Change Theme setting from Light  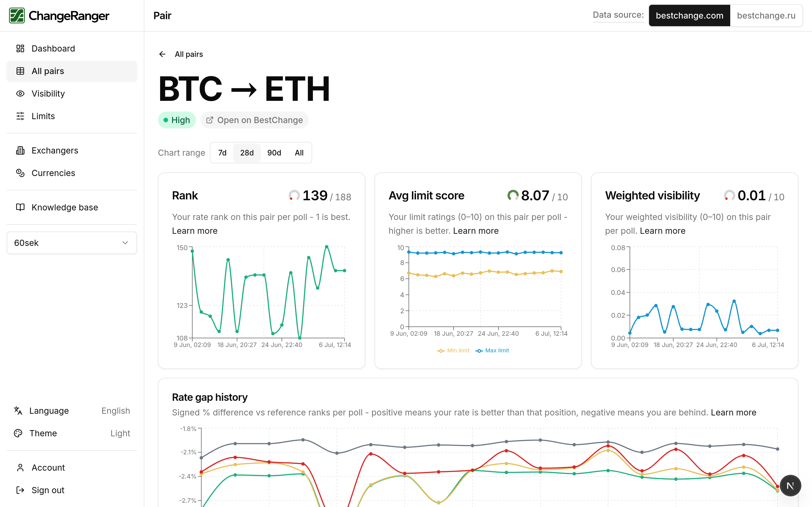(72, 433)
